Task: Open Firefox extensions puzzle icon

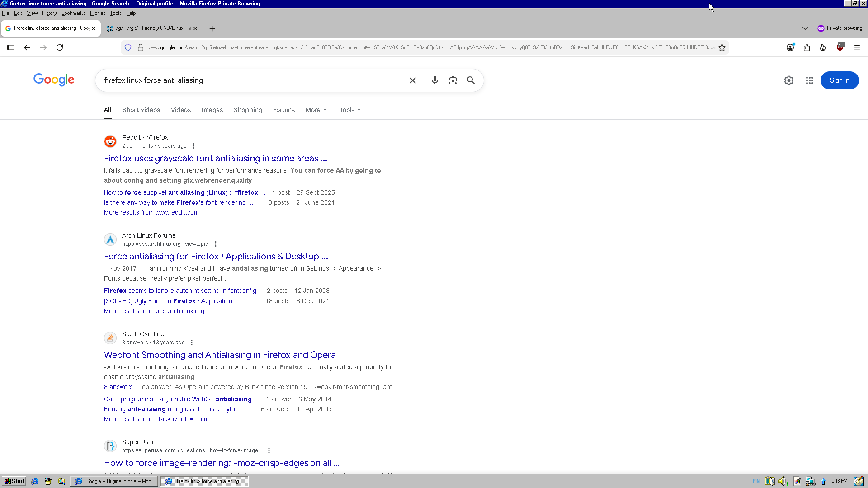Action: pos(807,47)
